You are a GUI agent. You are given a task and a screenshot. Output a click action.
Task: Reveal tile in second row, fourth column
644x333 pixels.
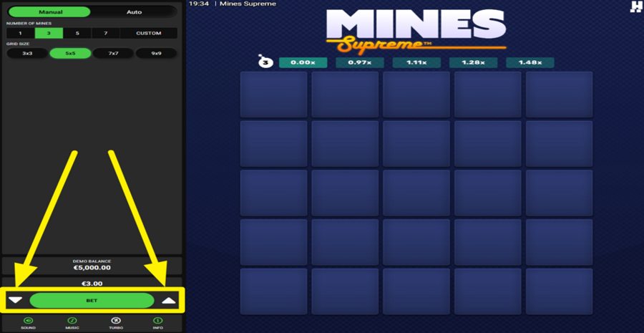pyautogui.click(x=488, y=144)
